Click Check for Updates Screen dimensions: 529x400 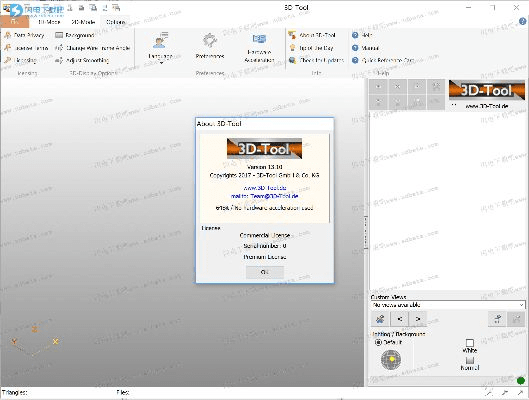coord(316,60)
